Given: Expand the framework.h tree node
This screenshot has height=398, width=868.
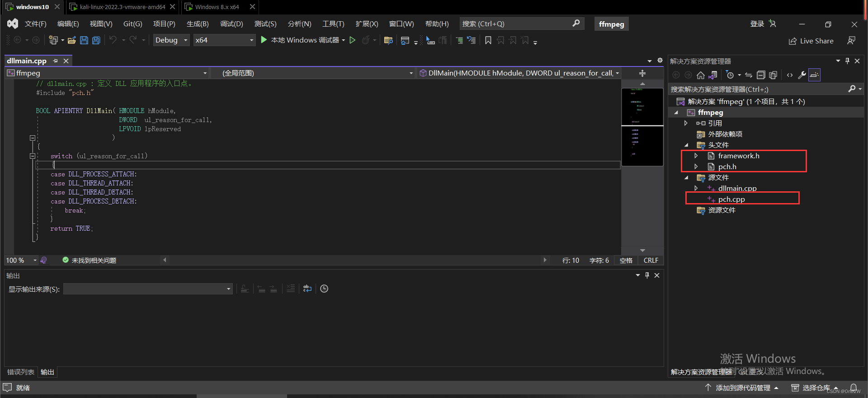Looking at the screenshot, I should (696, 156).
